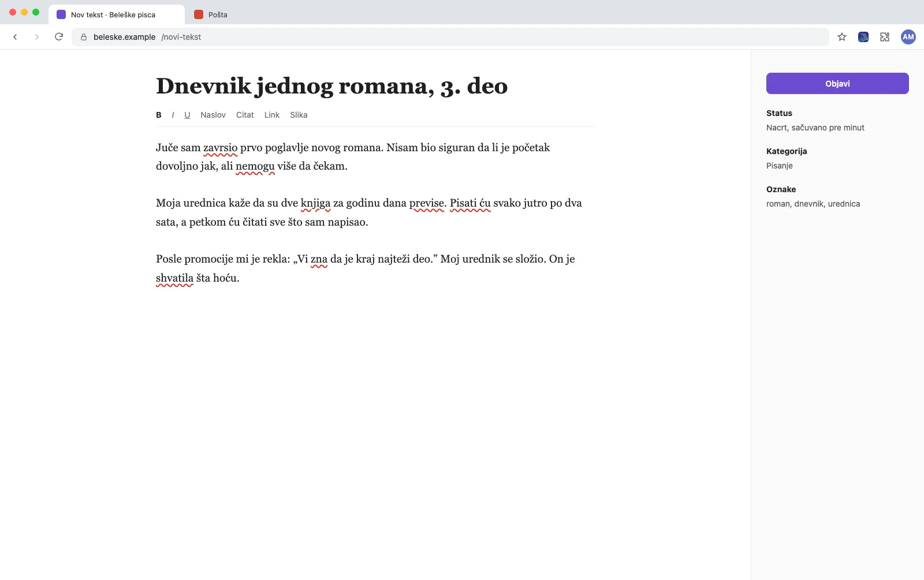This screenshot has height=580, width=924.
Task: Open the AM profile avatar
Action: tap(908, 37)
